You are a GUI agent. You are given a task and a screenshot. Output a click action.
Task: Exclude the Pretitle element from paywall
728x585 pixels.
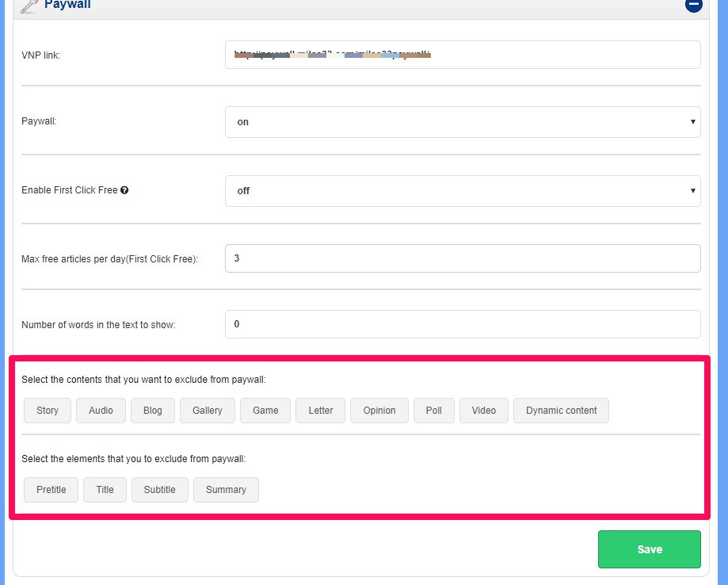[x=51, y=490]
